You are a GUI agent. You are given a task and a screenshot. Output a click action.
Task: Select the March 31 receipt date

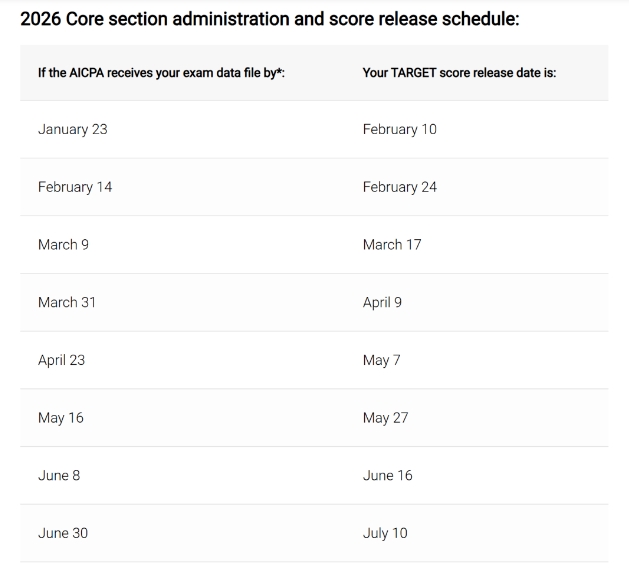click(67, 302)
